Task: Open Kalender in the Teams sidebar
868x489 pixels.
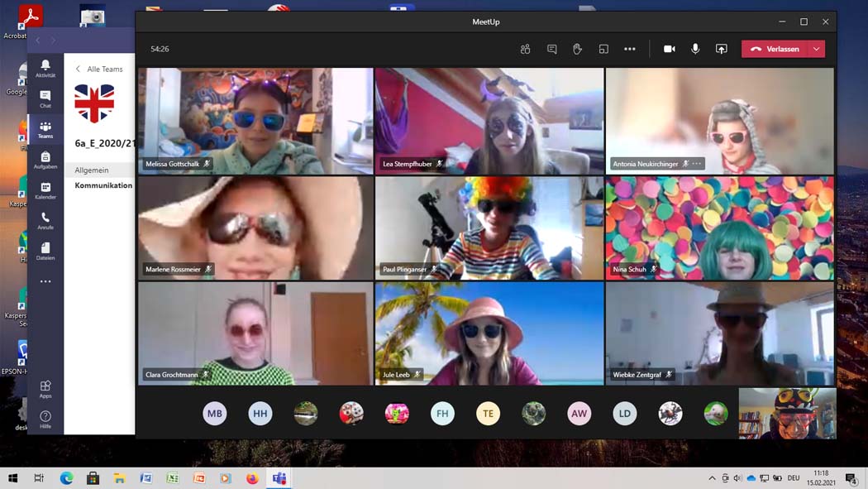Action: (x=45, y=191)
